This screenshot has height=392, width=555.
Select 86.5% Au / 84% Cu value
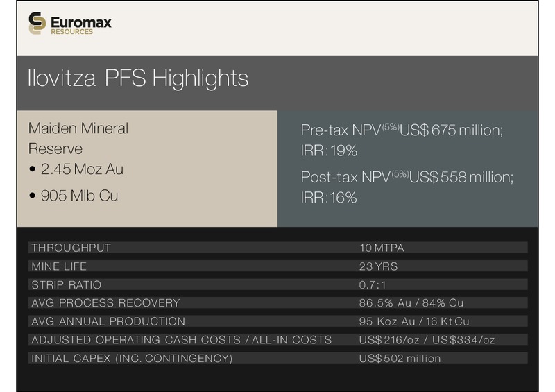[x=411, y=303]
